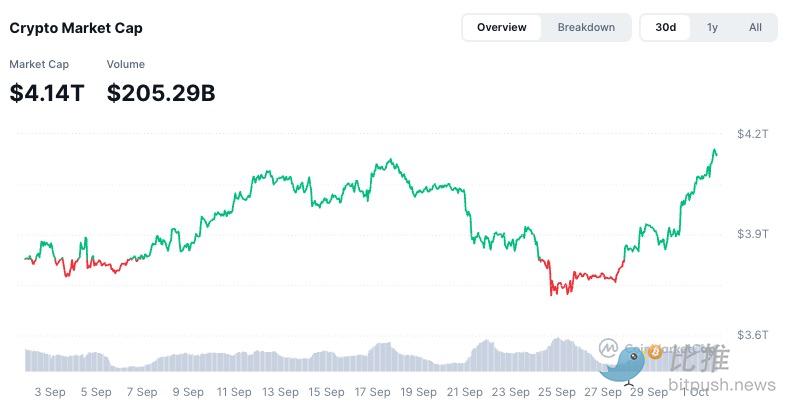Switch chart range to 1y
796x412 pixels.
712,27
